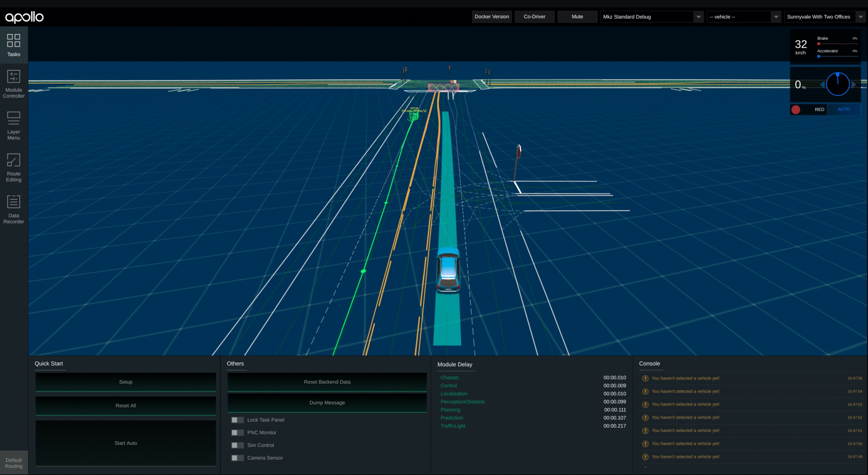
Task: Click the Start Auto button
Action: pyautogui.click(x=125, y=443)
